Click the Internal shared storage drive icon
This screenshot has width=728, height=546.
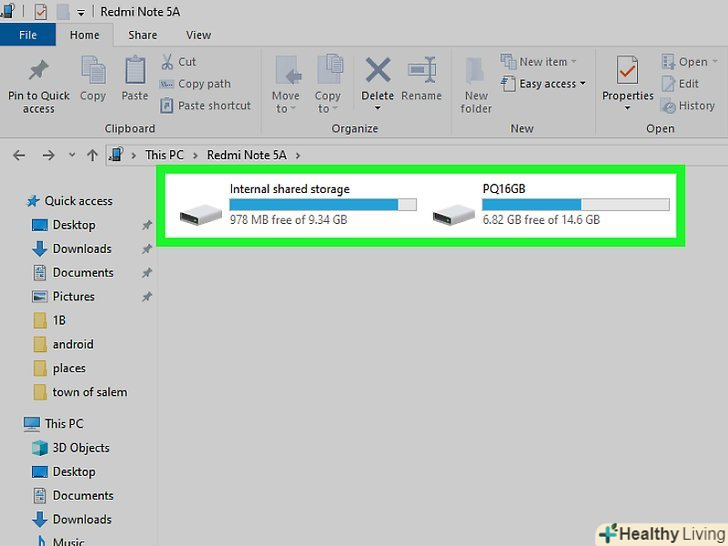[x=201, y=215]
